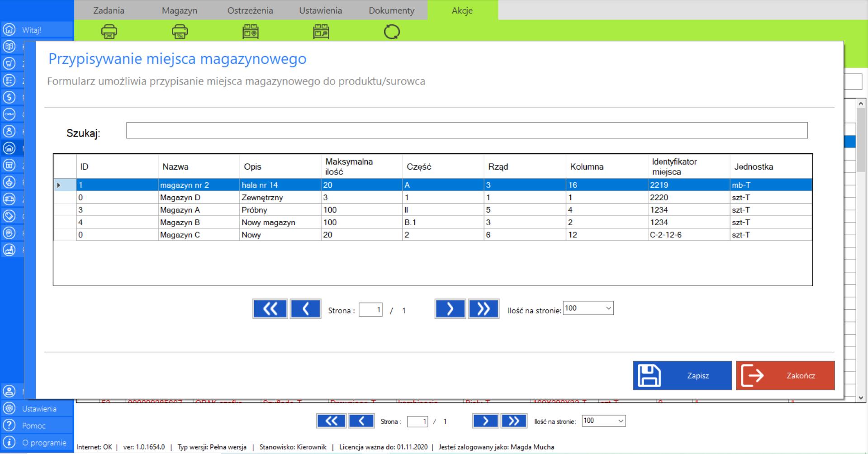This screenshot has width=868, height=454.
Task: Open the delivery truck sidebar icon
Action: [x=9, y=199]
